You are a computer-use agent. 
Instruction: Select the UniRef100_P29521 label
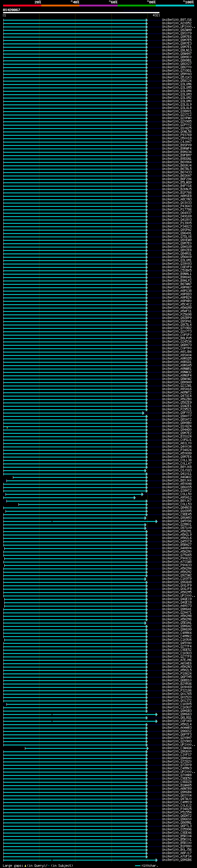click(x=177, y=410)
